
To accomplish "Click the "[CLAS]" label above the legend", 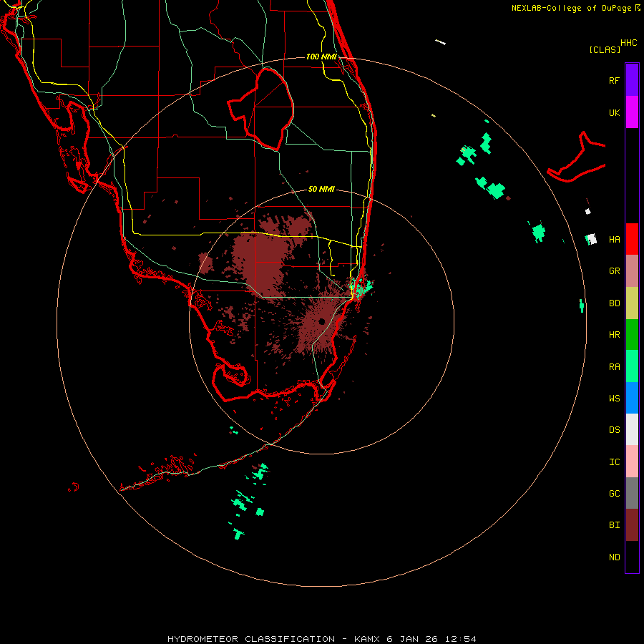I will (605, 50).
